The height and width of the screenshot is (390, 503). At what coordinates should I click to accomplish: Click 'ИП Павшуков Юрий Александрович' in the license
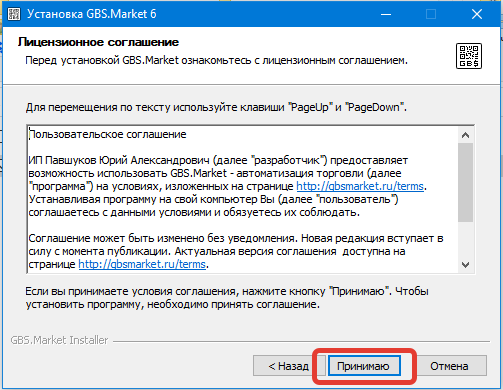pos(119,160)
